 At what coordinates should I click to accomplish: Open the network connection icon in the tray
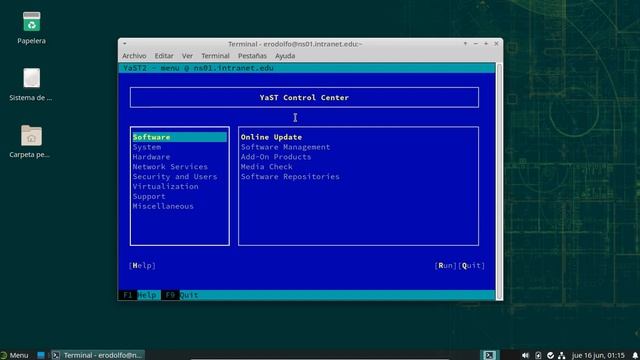pyautogui.click(x=562, y=356)
